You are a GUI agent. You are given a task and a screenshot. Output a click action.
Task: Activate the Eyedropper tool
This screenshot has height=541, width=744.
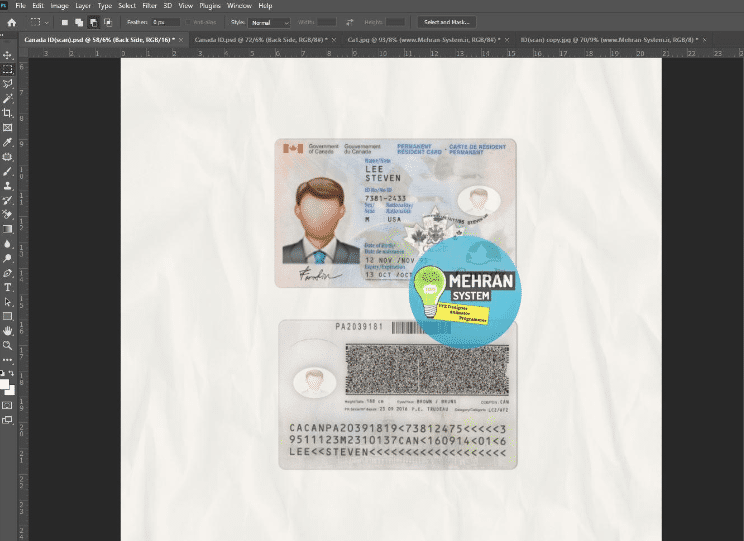(7, 142)
